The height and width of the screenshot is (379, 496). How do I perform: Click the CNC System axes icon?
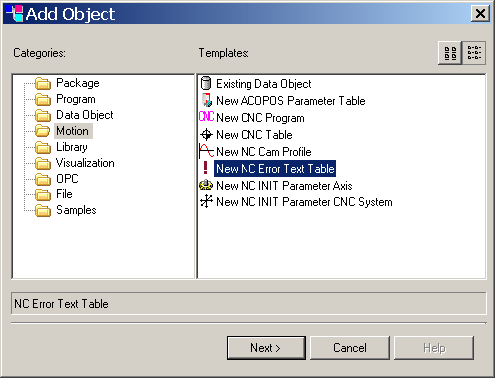[206, 201]
